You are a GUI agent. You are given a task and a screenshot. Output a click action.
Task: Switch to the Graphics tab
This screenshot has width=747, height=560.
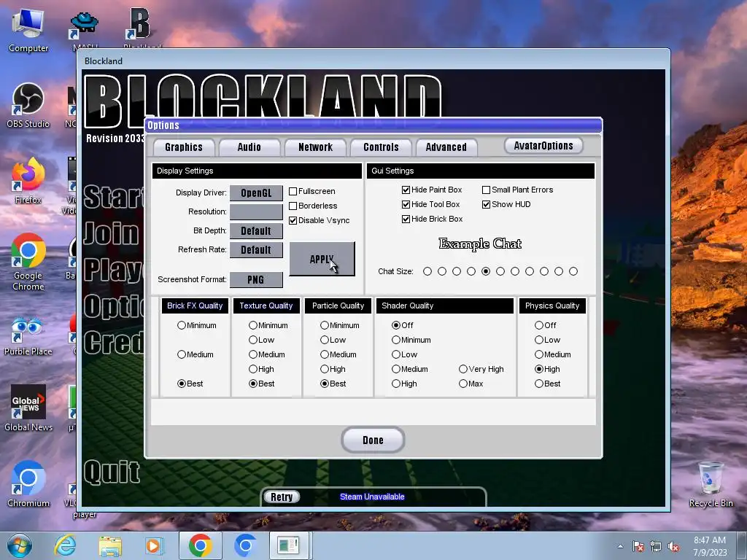[x=184, y=147]
